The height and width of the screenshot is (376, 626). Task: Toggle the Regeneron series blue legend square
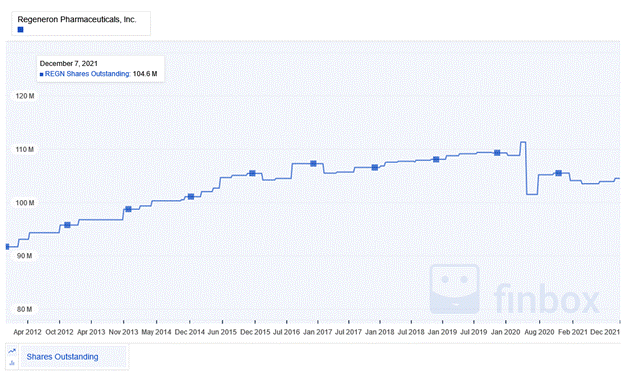(x=20, y=30)
